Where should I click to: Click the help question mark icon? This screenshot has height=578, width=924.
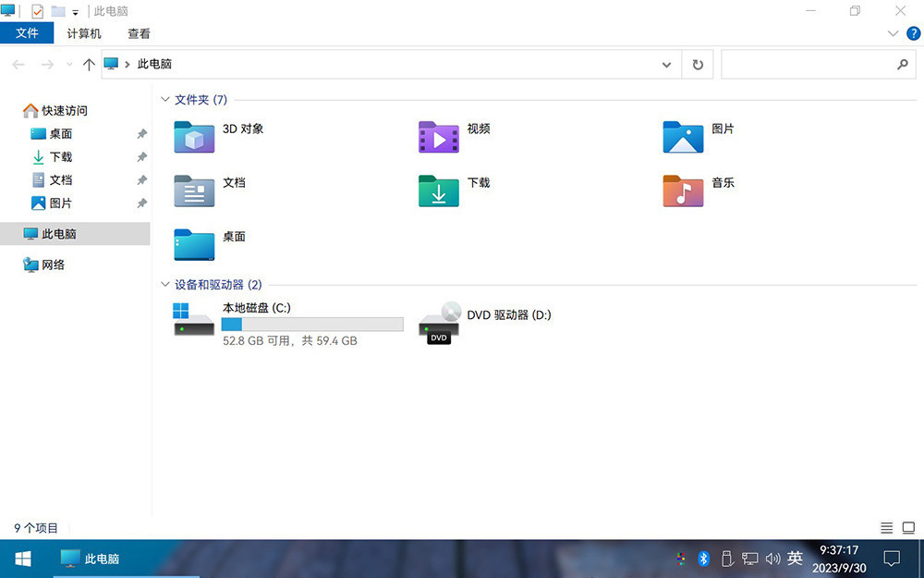(914, 33)
